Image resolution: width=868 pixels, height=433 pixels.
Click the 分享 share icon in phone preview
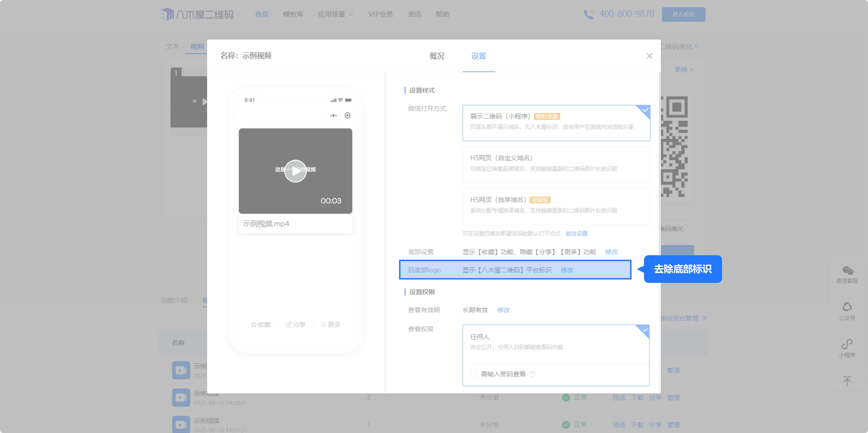point(289,325)
